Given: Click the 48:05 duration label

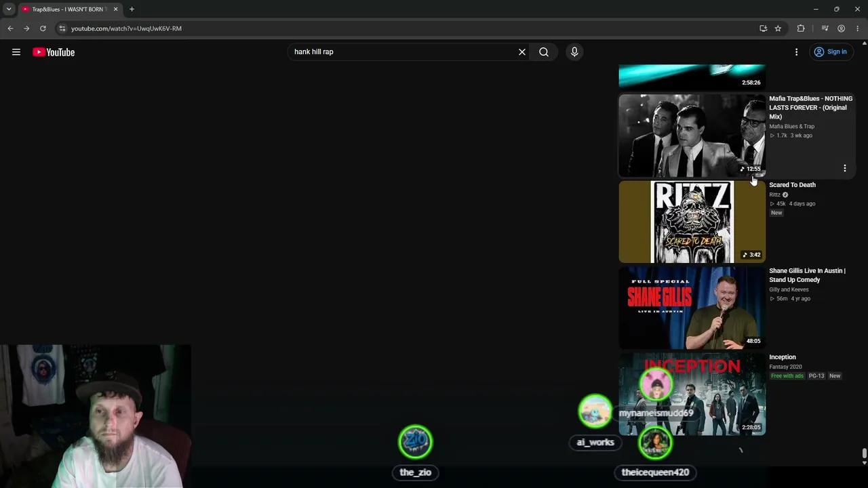Looking at the screenshot, I should point(753,341).
